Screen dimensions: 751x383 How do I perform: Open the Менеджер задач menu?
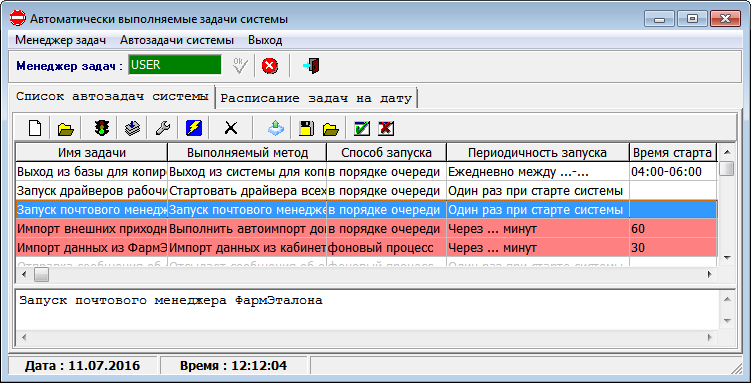(x=60, y=40)
